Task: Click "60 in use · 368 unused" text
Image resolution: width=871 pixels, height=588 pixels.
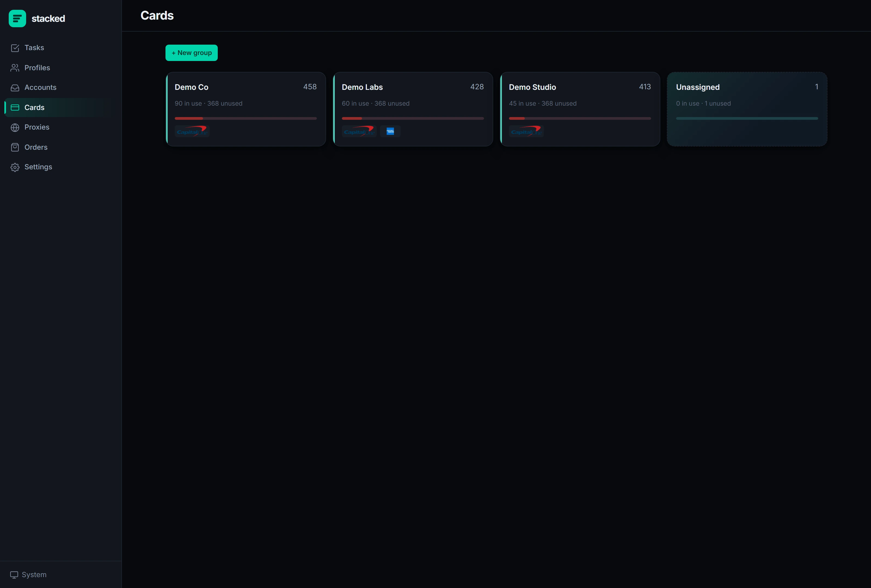Action: 376,103
